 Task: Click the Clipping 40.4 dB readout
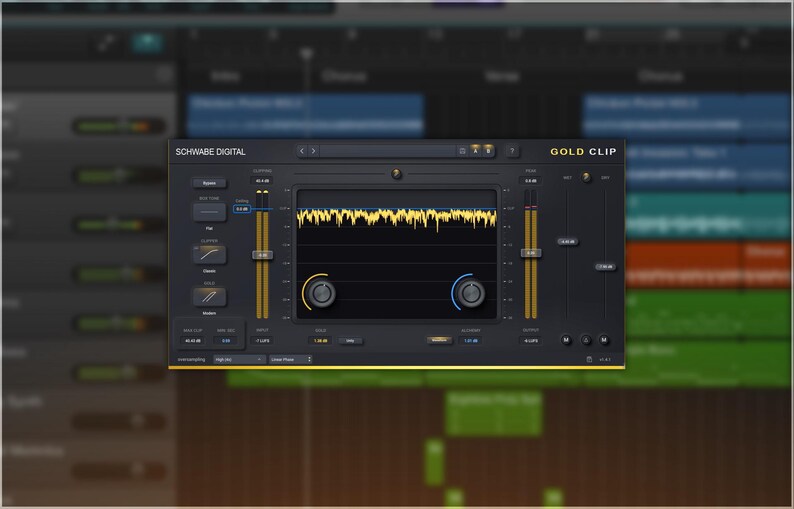coord(262,180)
